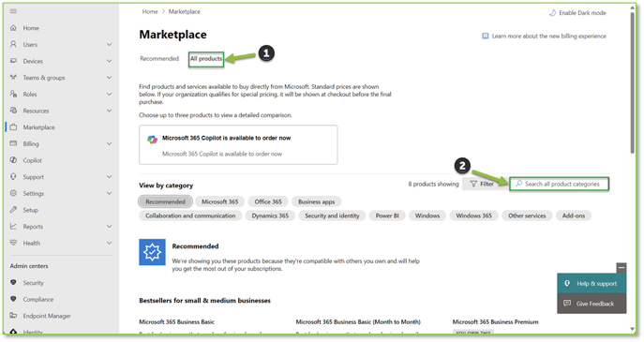Select the Recommended category pill
Screen dimensions: 644x342
click(x=165, y=201)
